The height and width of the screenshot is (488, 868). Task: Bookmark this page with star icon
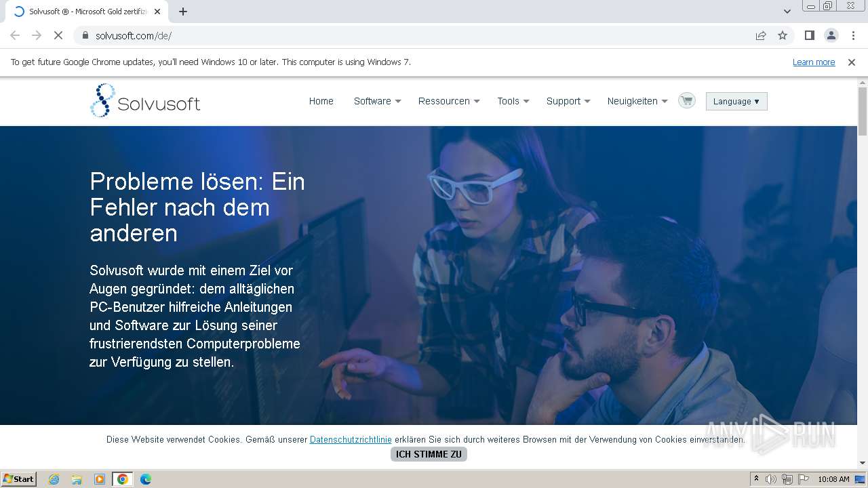pyautogui.click(x=783, y=35)
